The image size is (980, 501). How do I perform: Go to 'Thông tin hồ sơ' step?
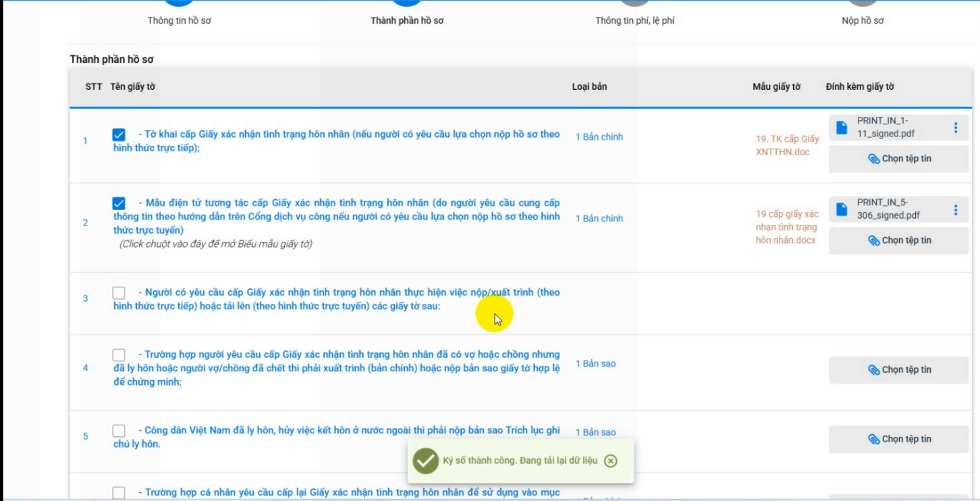point(179,20)
